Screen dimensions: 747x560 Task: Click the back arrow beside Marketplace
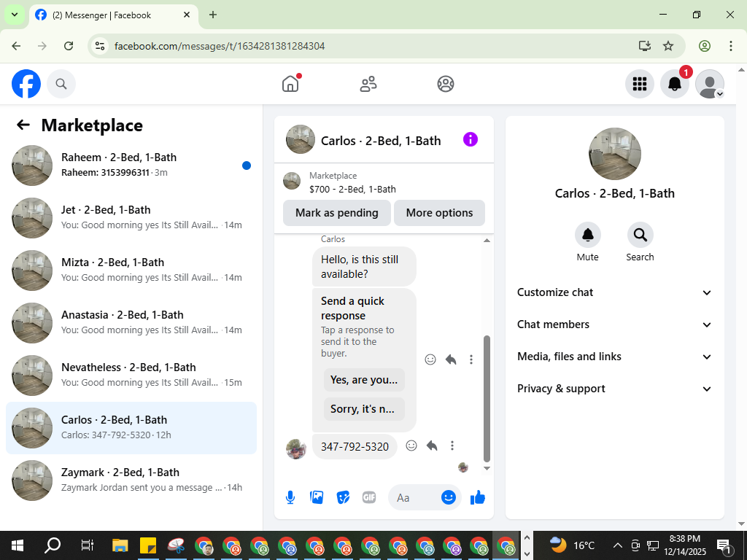click(23, 125)
